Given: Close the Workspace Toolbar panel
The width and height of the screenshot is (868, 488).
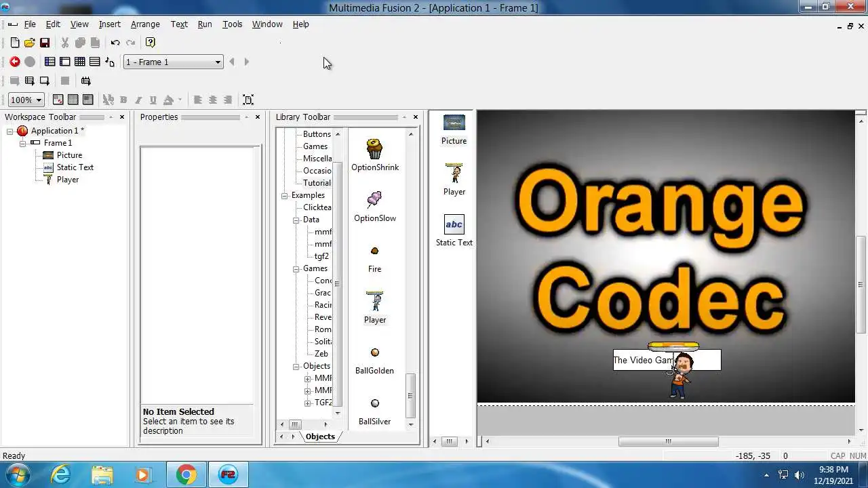Looking at the screenshot, I should point(122,117).
